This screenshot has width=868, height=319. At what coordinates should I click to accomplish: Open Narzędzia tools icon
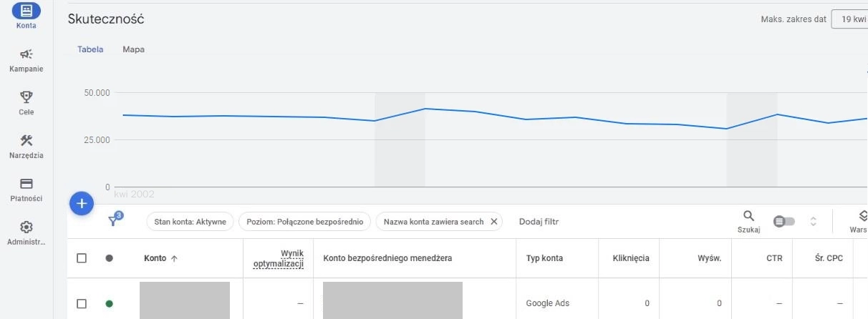tap(26, 140)
